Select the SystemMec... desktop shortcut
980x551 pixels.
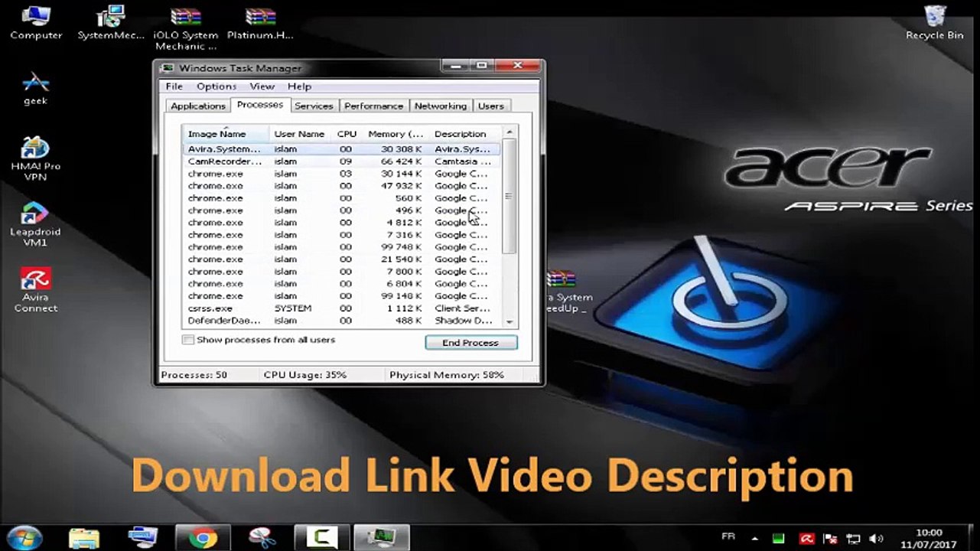pos(111,23)
